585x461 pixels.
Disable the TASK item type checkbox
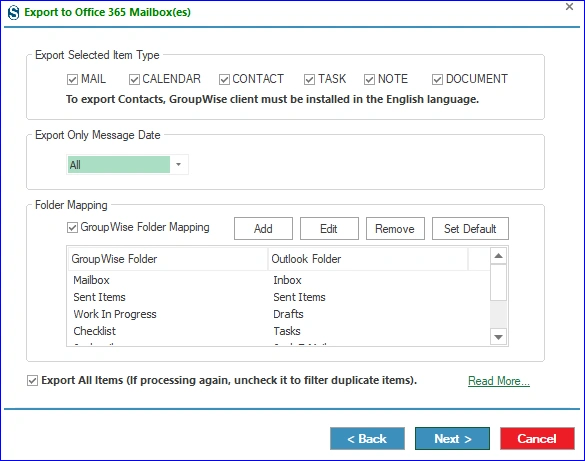point(309,79)
